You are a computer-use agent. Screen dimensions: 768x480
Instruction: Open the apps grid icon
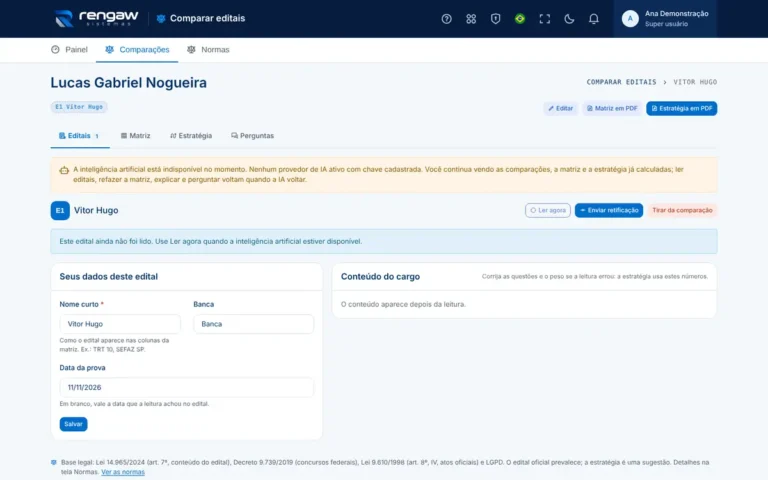point(471,19)
